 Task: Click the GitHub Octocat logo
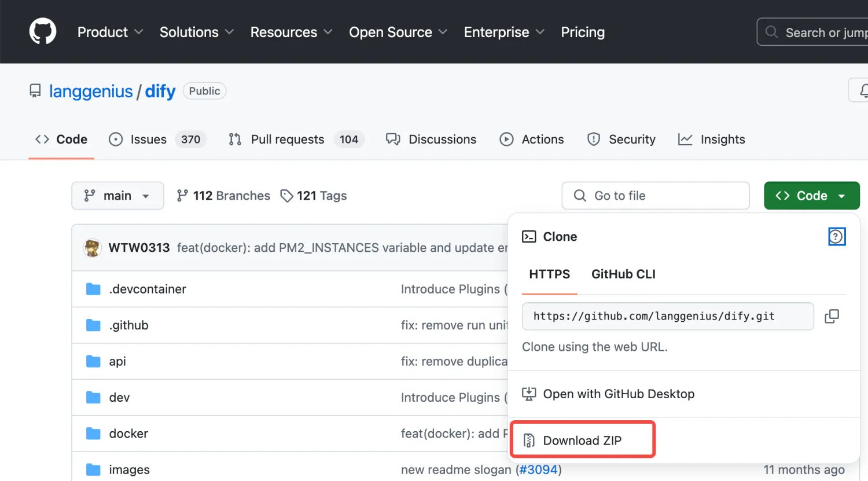43,31
